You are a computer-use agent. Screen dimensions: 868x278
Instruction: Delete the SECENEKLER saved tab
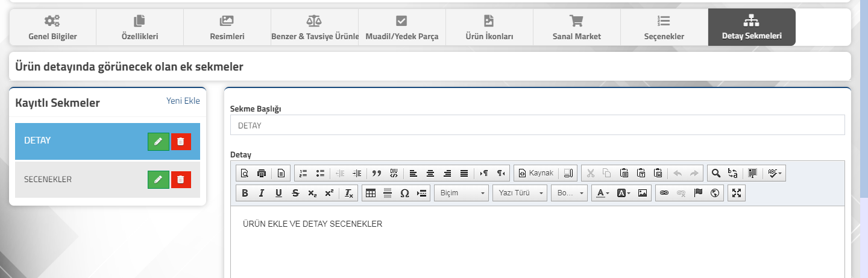point(181,179)
